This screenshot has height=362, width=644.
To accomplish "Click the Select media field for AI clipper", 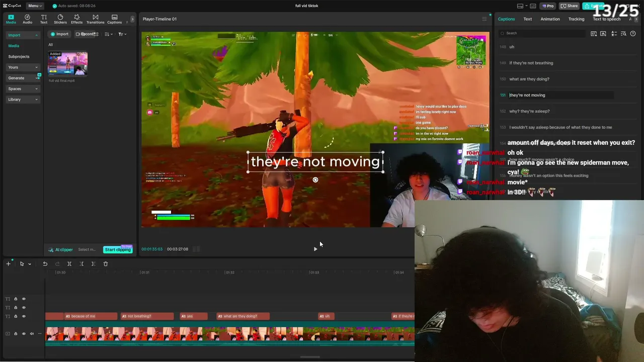I will point(87,250).
